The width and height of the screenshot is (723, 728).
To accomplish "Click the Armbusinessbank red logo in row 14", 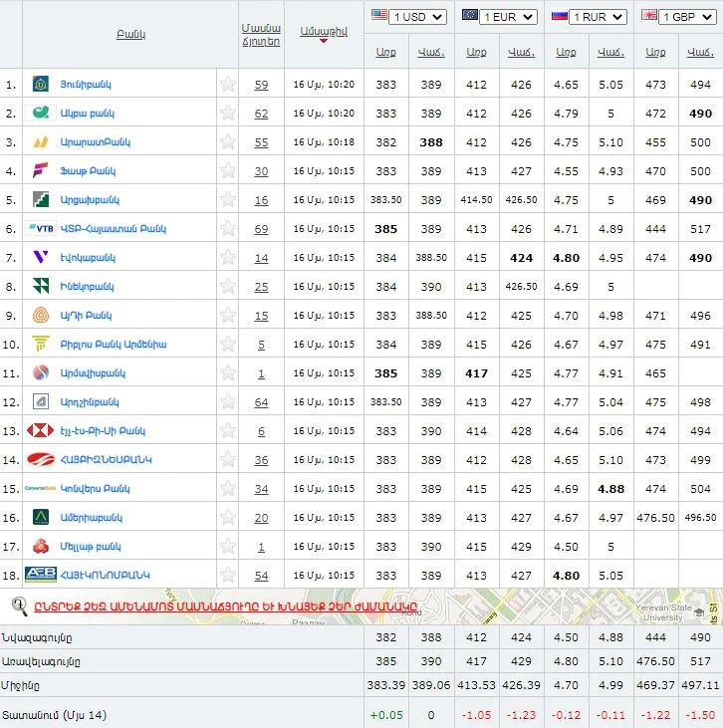I will click(41, 460).
